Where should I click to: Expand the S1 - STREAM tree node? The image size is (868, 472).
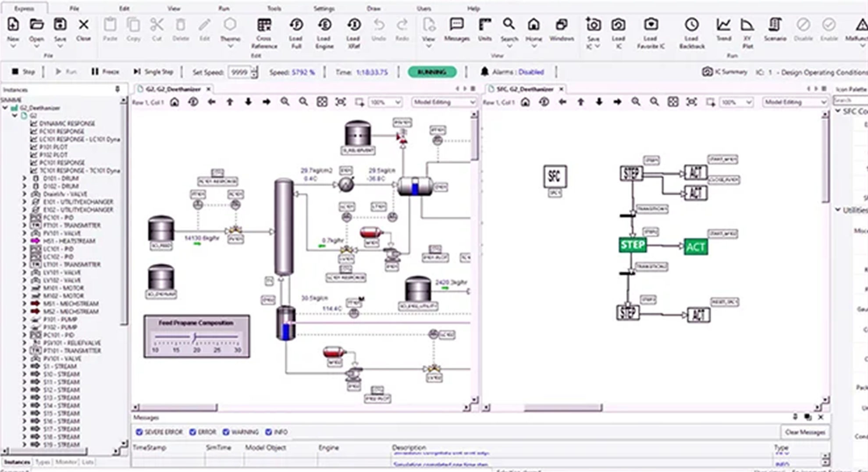coord(25,366)
